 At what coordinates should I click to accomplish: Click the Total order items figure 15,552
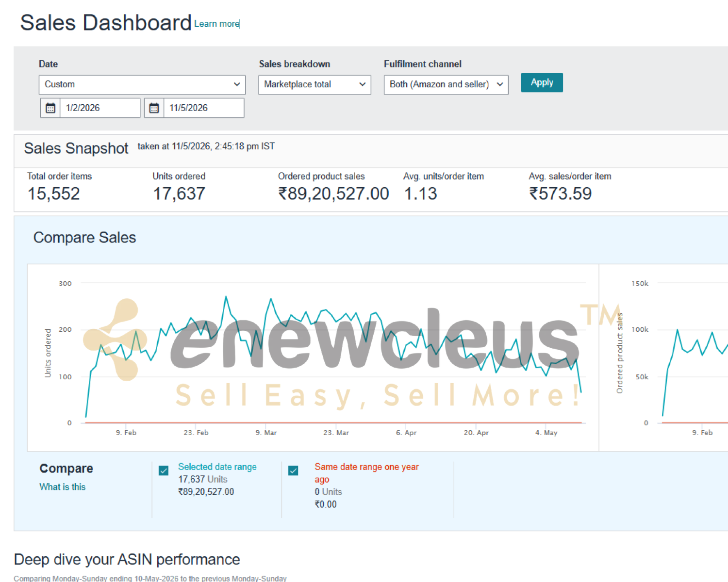pyautogui.click(x=53, y=194)
